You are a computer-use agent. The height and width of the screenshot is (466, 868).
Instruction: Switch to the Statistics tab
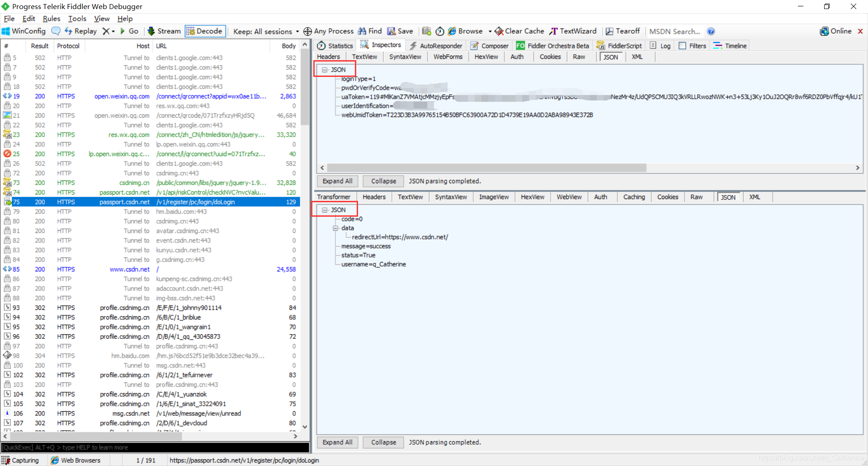click(335, 46)
